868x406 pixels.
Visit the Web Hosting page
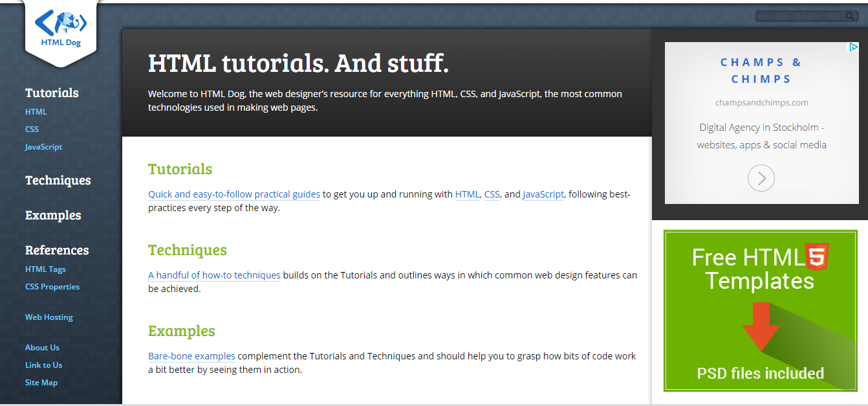coord(49,317)
